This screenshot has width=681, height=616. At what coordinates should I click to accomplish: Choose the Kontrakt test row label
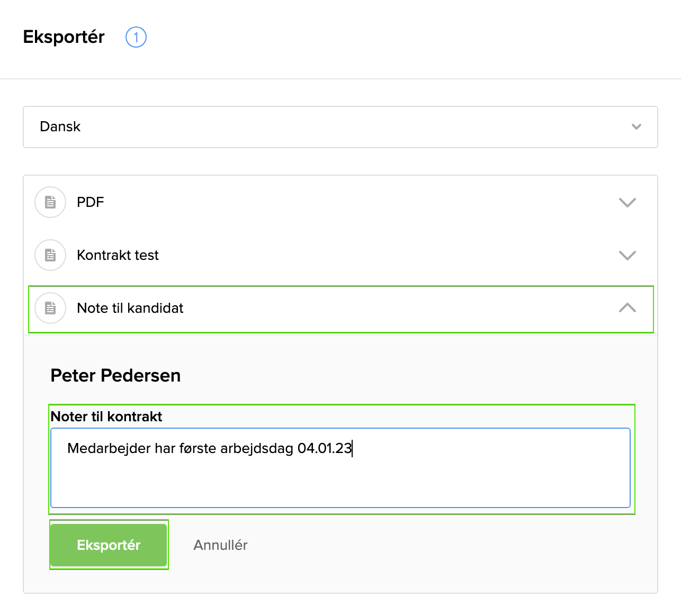click(x=118, y=255)
